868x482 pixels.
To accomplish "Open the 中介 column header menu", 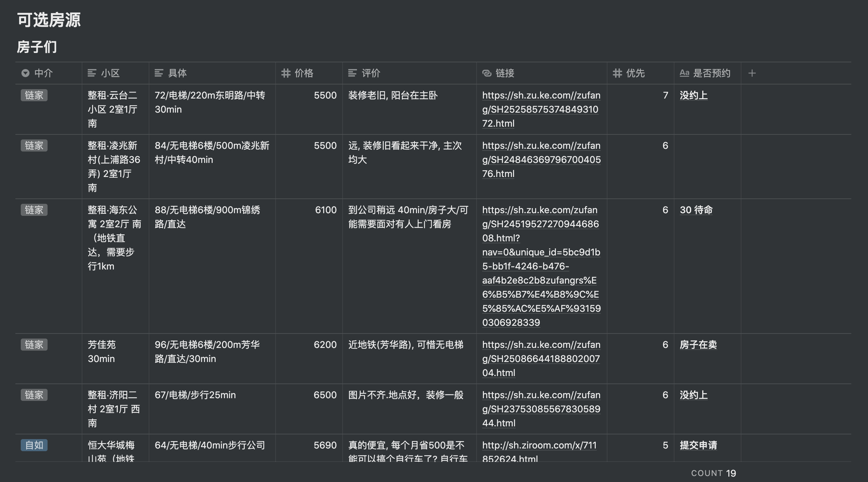I will [44, 73].
